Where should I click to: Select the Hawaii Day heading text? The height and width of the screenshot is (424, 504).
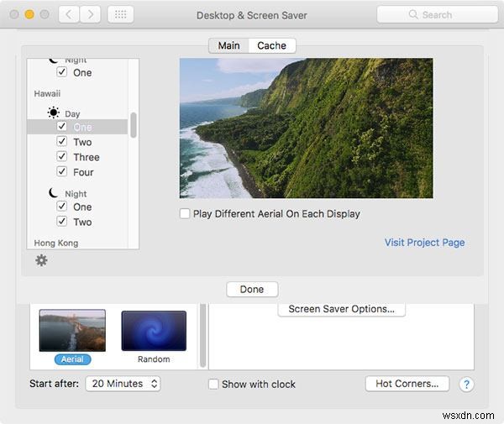pyautogui.click(x=72, y=114)
